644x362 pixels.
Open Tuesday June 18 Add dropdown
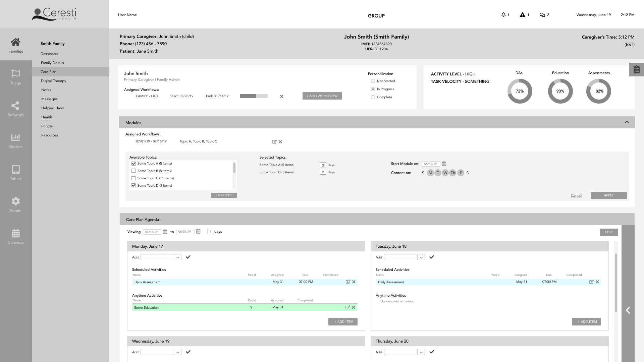[x=421, y=257]
